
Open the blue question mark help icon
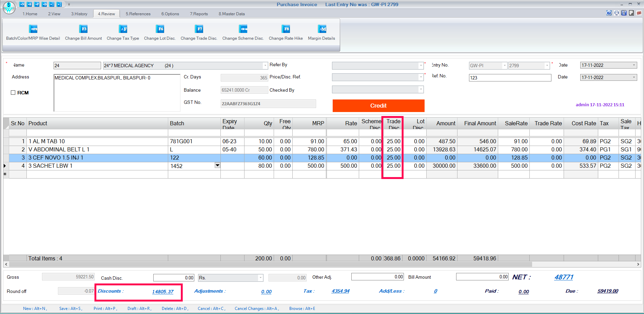pos(609,13)
